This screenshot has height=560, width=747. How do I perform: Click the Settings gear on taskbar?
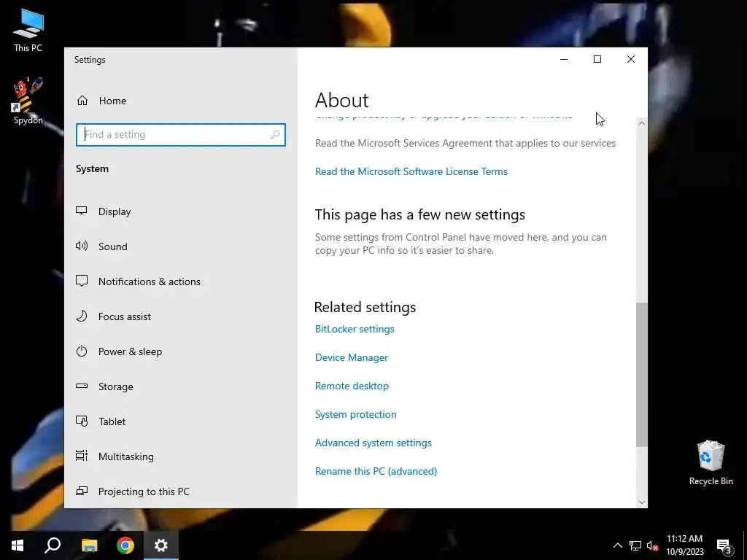coord(161,545)
